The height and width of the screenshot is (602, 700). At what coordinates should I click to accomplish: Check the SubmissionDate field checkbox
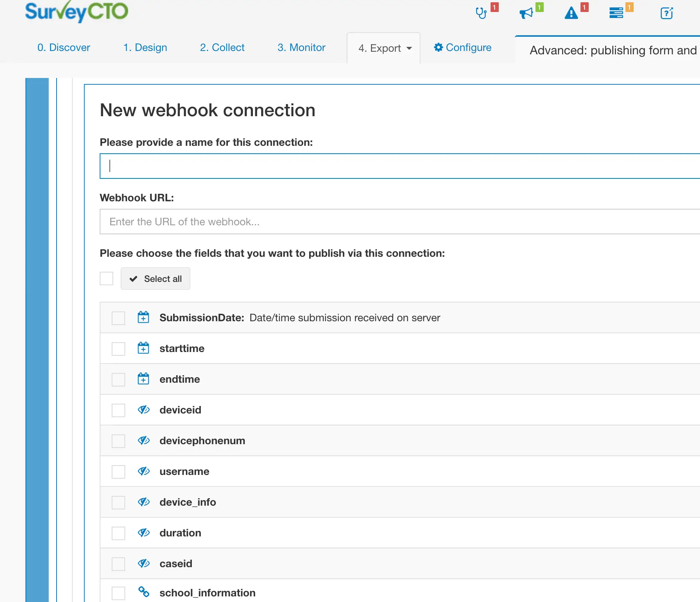(118, 317)
